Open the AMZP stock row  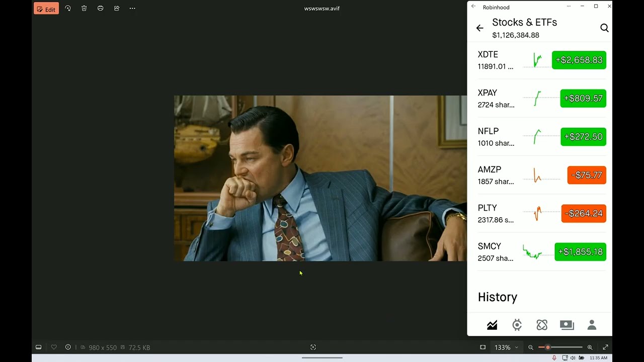pyautogui.click(x=542, y=175)
